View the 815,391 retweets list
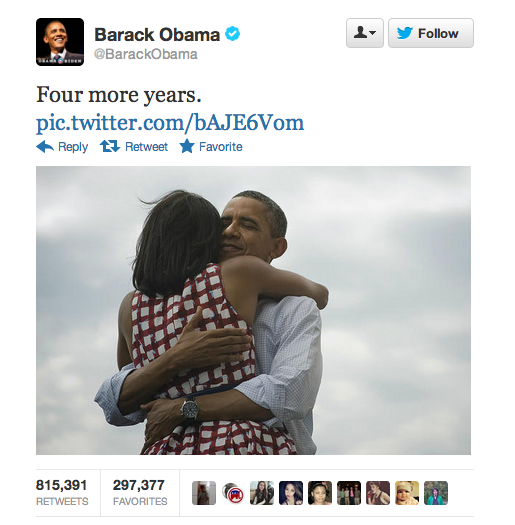 [62, 493]
